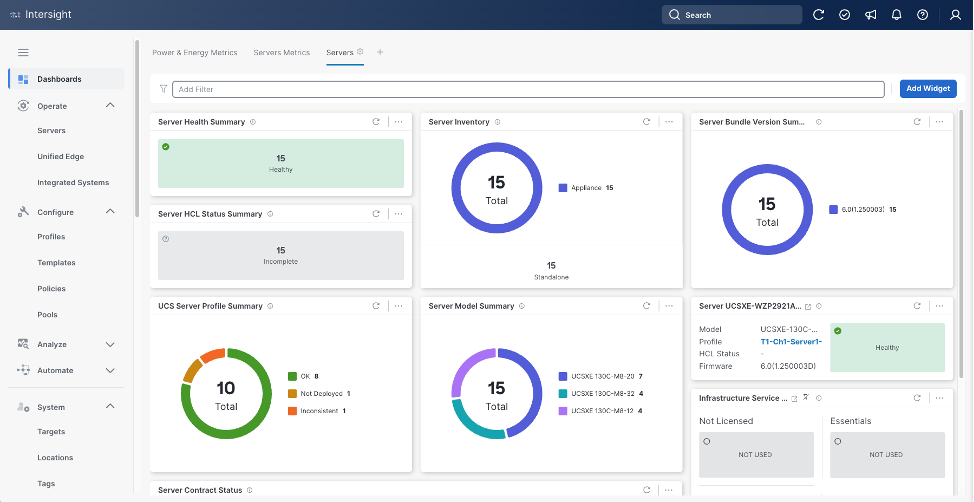The image size is (974, 502).
Task: Click the Servers tab settings gear
Action: [360, 51]
